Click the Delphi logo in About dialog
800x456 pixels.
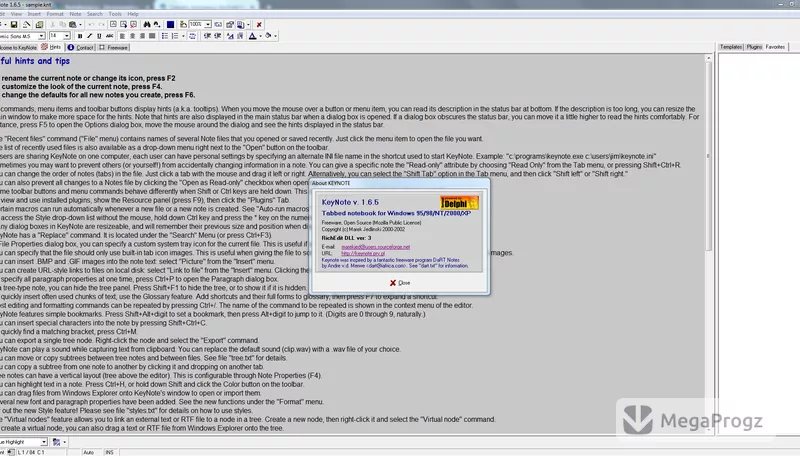tap(459, 202)
